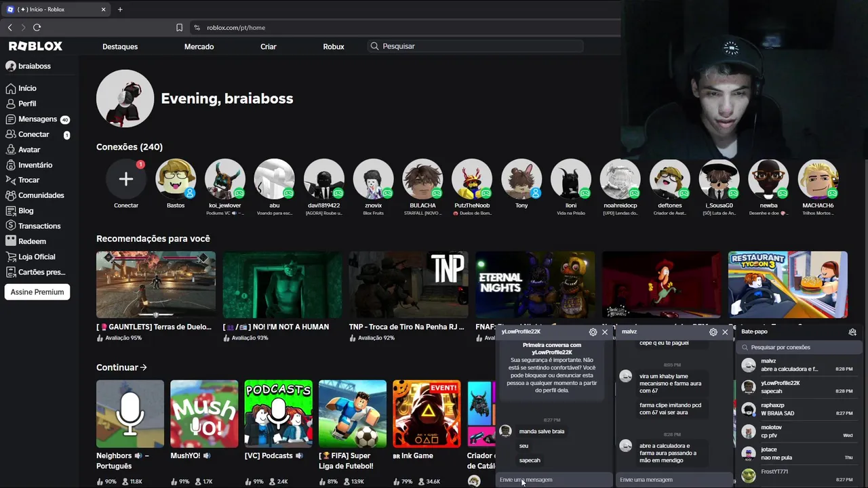868x488 pixels.
Task: Close the yLowProfile22K chat window
Action: [605, 332]
